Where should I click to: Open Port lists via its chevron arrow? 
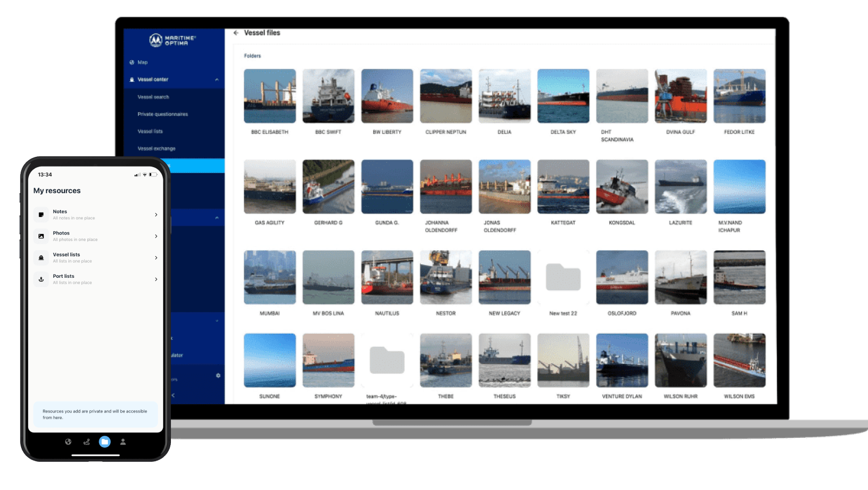pyautogui.click(x=156, y=279)
